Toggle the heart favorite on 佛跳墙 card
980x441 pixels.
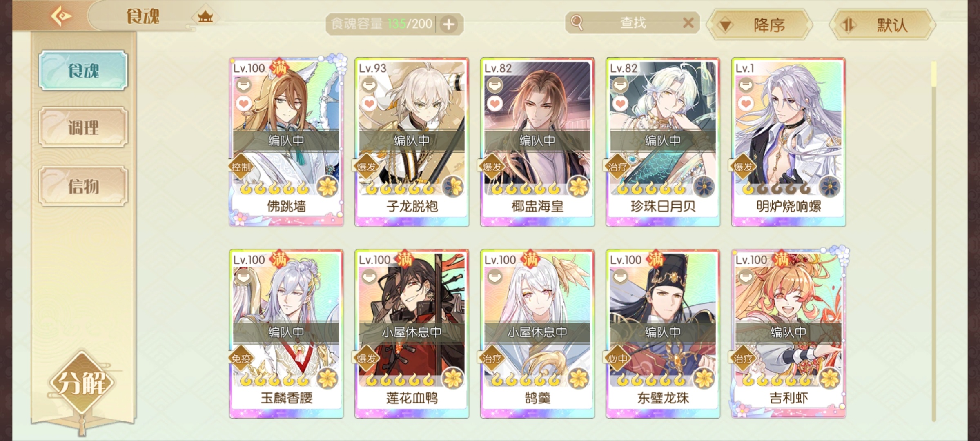(x=244, y=104)
